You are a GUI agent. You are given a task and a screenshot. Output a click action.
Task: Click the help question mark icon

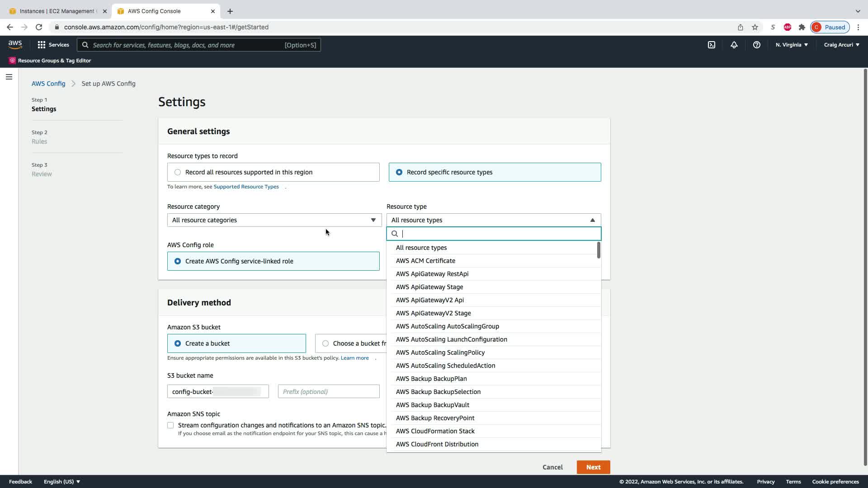pos(756,45)
